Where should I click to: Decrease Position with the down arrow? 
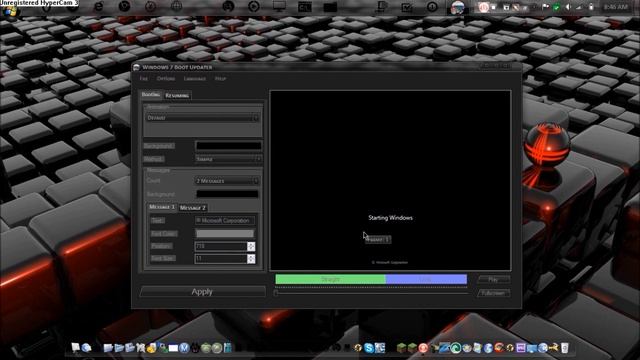coord(251,249)
